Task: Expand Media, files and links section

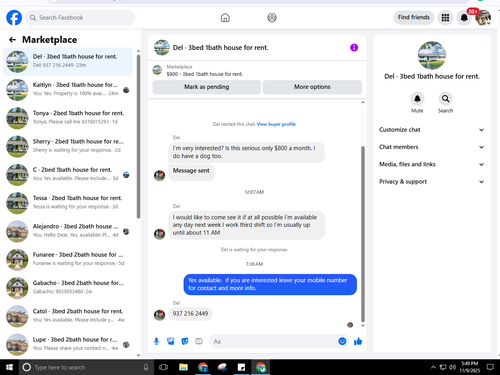Action: pos(431,164)
